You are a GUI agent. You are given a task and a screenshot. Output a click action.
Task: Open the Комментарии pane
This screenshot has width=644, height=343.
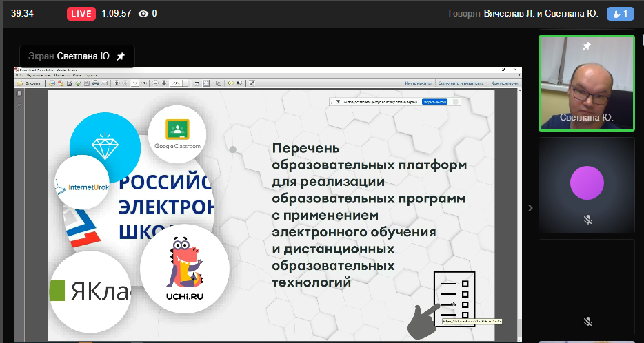(x=505, y=83)
